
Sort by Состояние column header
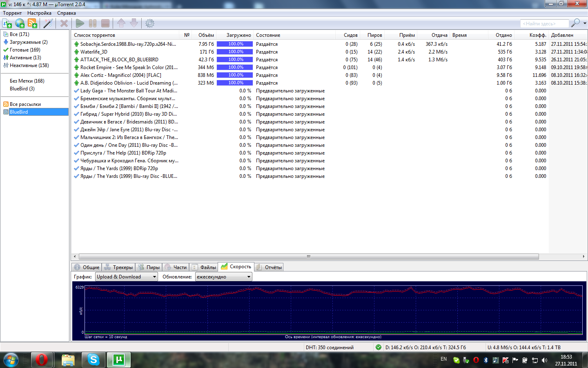[x=294, y=35]
